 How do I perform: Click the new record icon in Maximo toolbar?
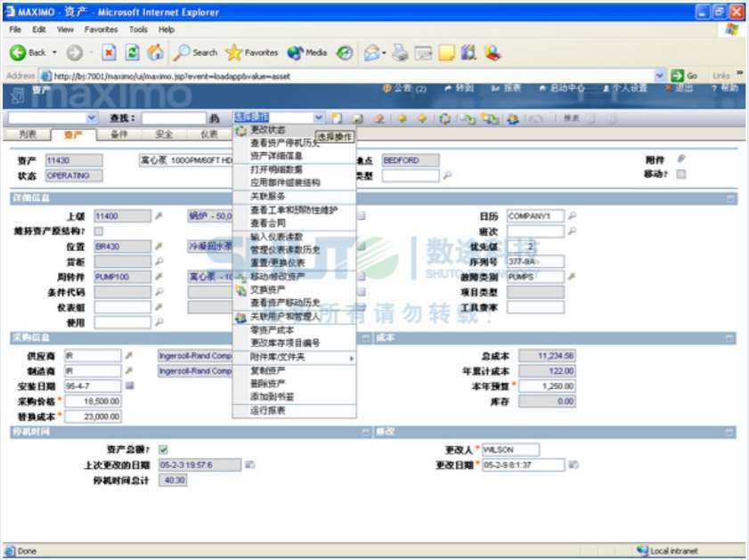coord(338,118)
